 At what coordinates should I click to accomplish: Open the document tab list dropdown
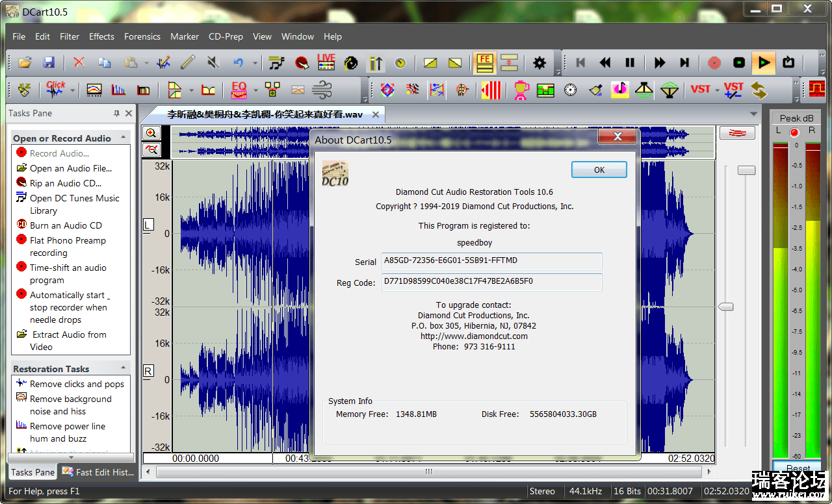click(754, 114)
